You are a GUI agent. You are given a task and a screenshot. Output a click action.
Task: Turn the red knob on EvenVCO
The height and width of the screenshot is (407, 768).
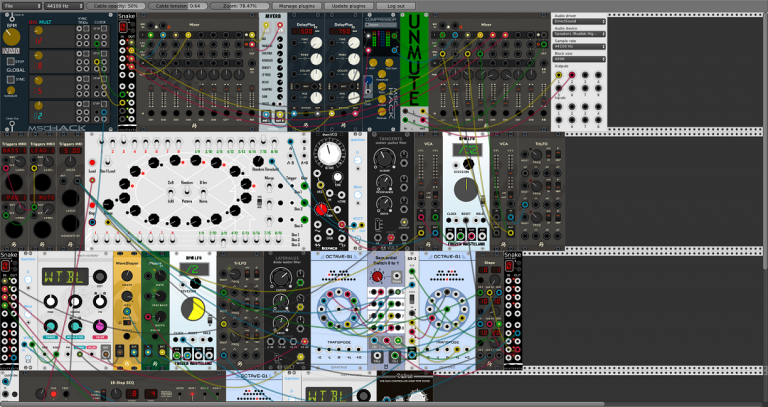pyautogui.click(x=321, y=210)
